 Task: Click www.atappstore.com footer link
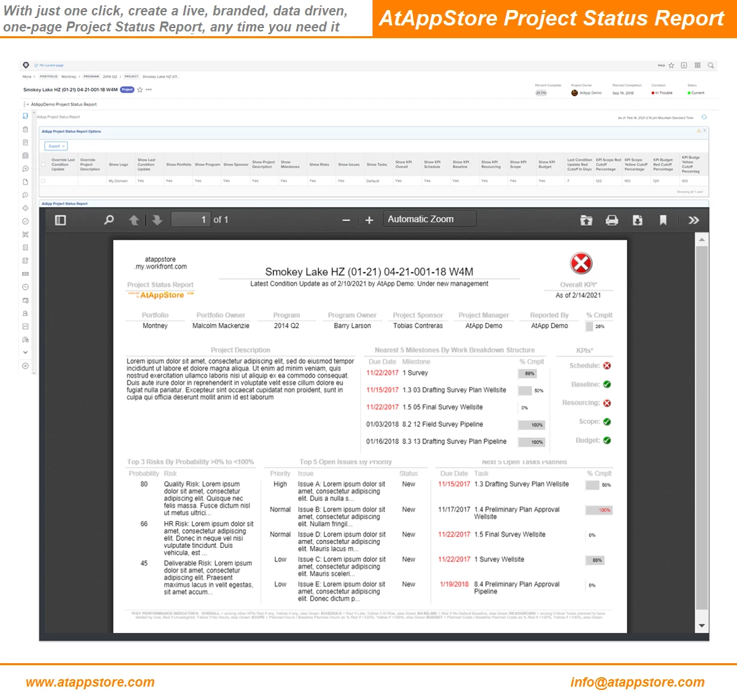(x=90, y=682)
